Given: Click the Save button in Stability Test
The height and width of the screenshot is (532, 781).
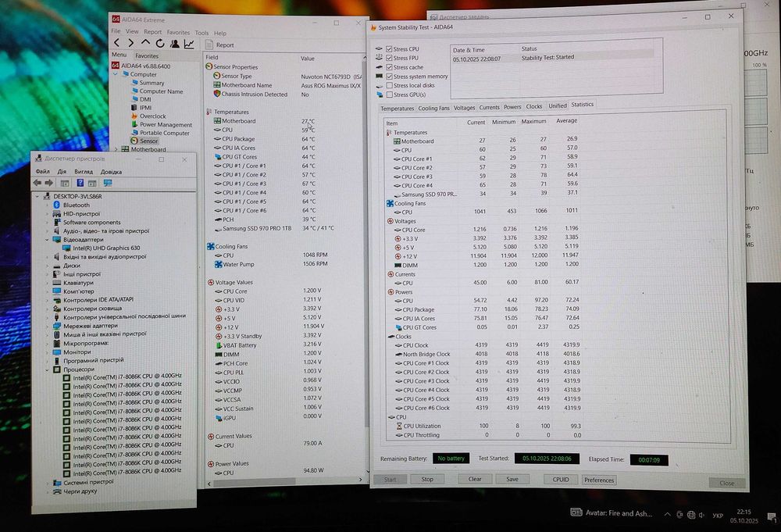Looking at the screenshot, I should [512, 479].
